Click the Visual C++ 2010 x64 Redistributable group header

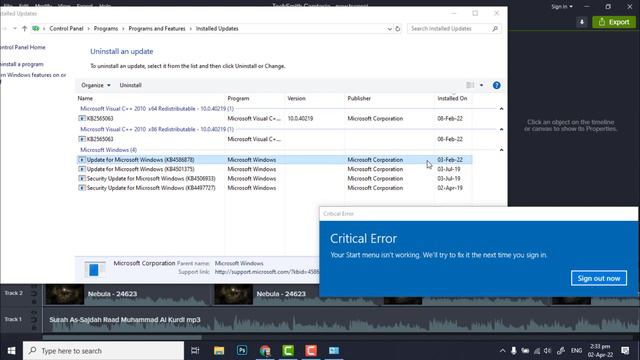point(157,109)
